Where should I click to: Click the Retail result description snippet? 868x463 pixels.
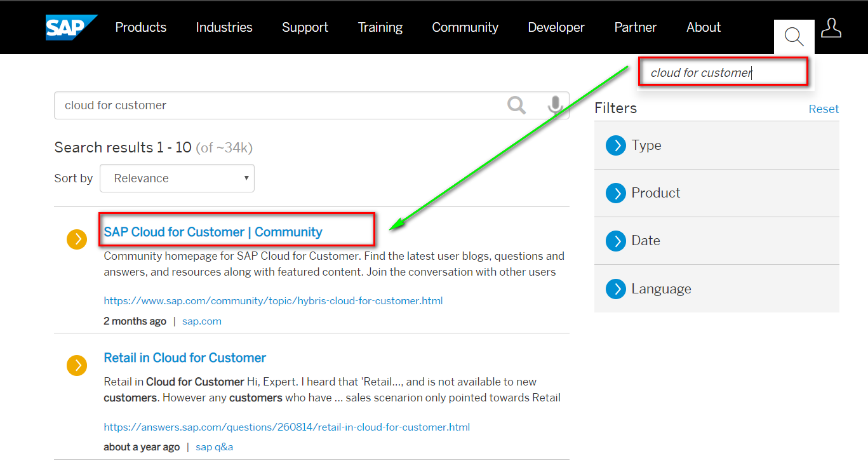(x=332, y=390)
